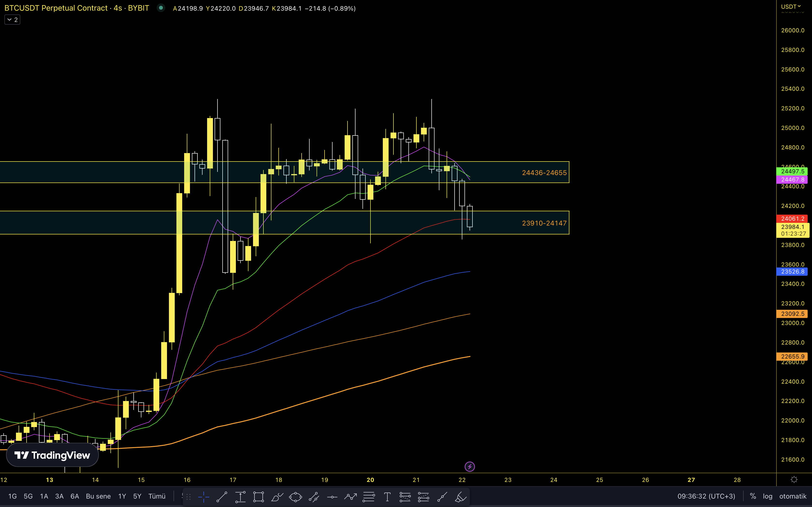The width and height of the screenshot is (812, 507).
Task: Switch to the 1A date range
Action: coord(44,496)
